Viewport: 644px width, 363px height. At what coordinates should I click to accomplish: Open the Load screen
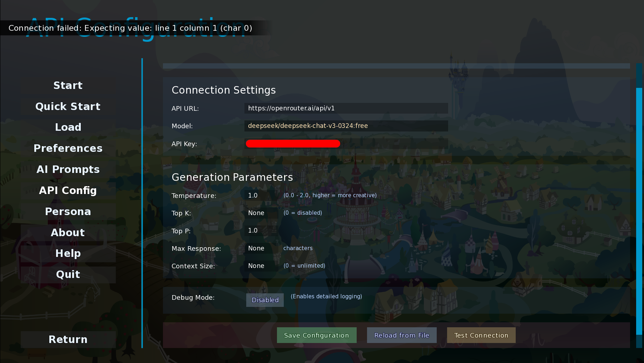tap(68, 127)
